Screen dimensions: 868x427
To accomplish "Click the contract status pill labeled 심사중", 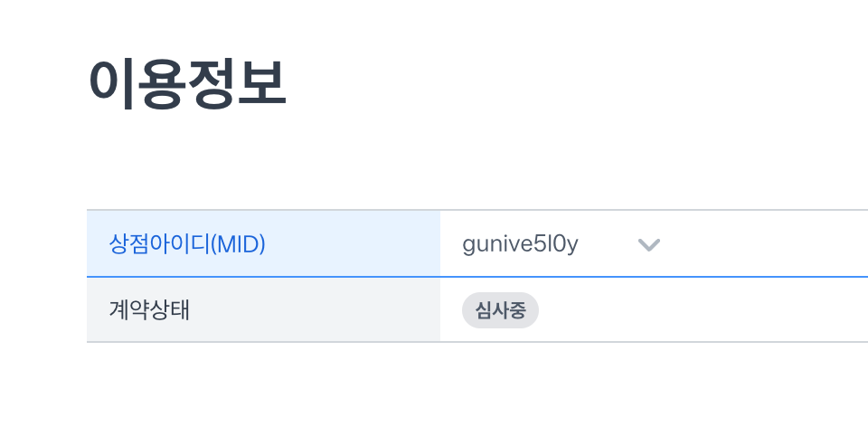I will (500, 310).
